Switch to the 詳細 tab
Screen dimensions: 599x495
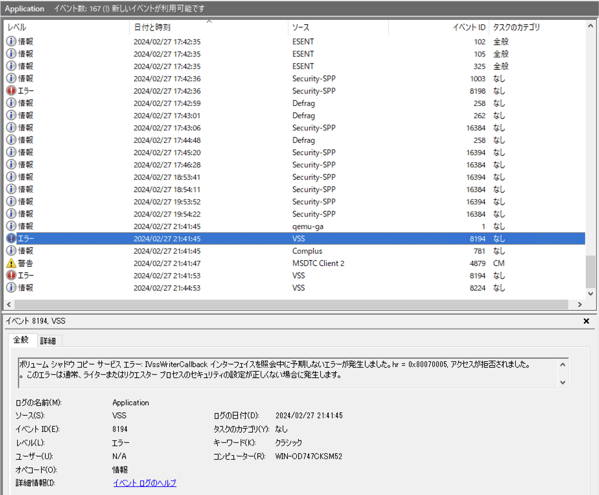coord(48,341)
